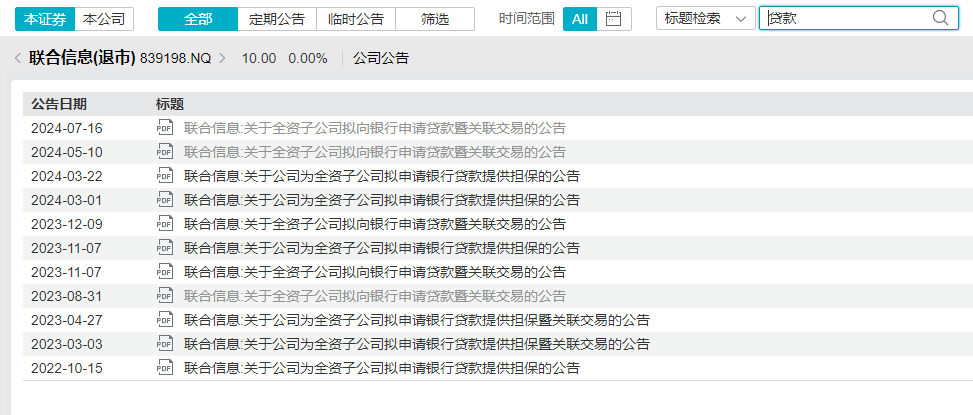The image size is (973, 415).
Task: Open PDF icon for 2023-12-09 announcement
Action: [x=164, y=224]
